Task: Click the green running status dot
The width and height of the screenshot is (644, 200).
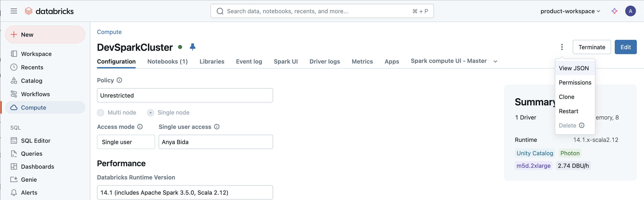Action: (180, 47)
